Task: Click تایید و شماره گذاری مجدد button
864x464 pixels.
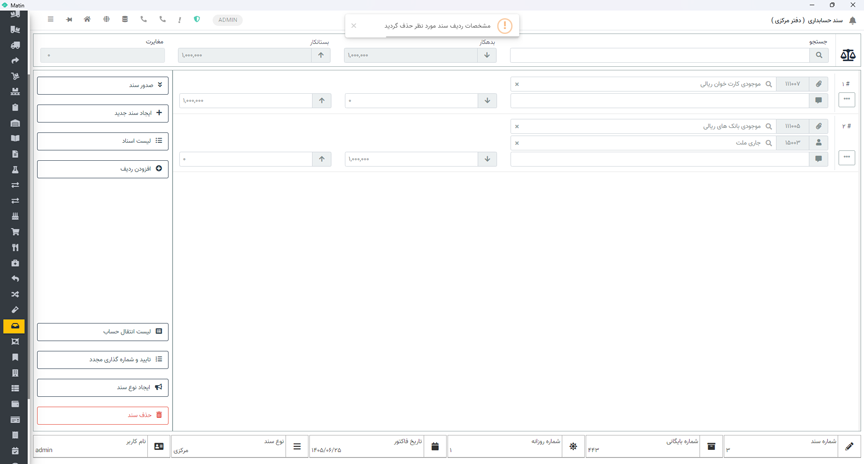Action: click(x=103, y=359)
